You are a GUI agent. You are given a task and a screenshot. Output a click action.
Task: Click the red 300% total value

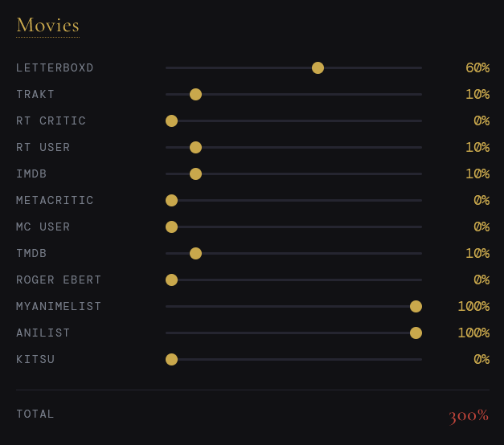[x=469, y=416]
